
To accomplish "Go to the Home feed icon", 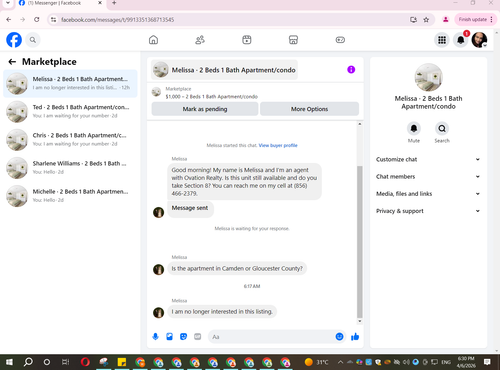I will point(153,40).
